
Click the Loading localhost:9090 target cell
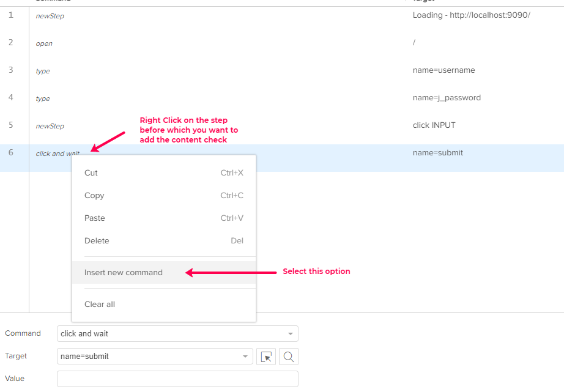471,15
